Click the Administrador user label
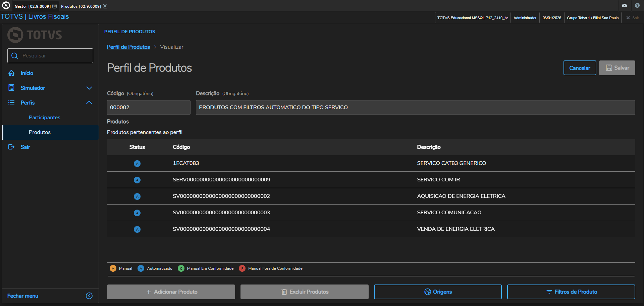The image size is (644, 306). coord(525,18)
